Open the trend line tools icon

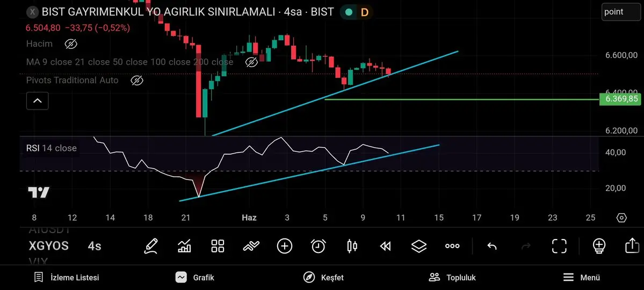(251, 246)
